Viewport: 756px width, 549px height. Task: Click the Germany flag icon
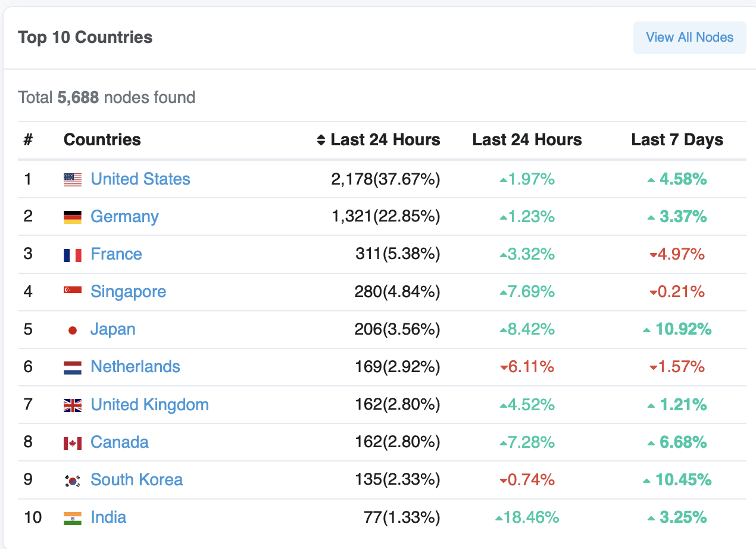(x=73, y=217)
